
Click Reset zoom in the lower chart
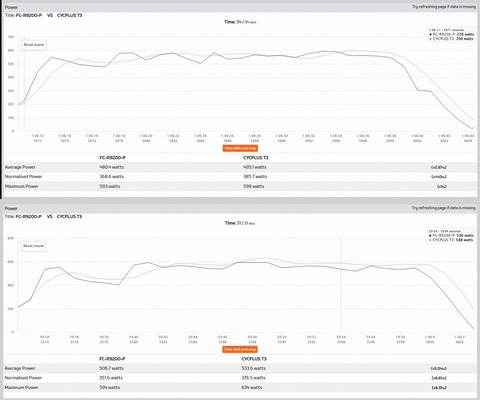coord(33,246)
